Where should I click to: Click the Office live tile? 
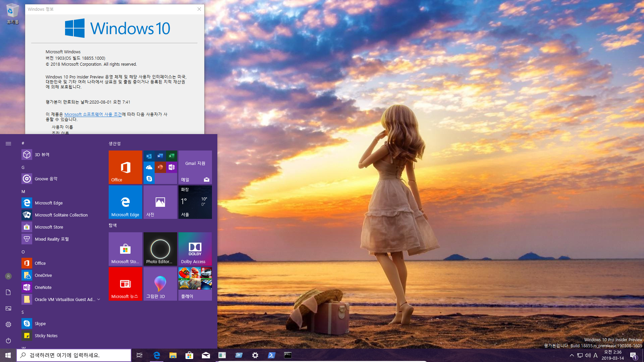click(125, 167)
